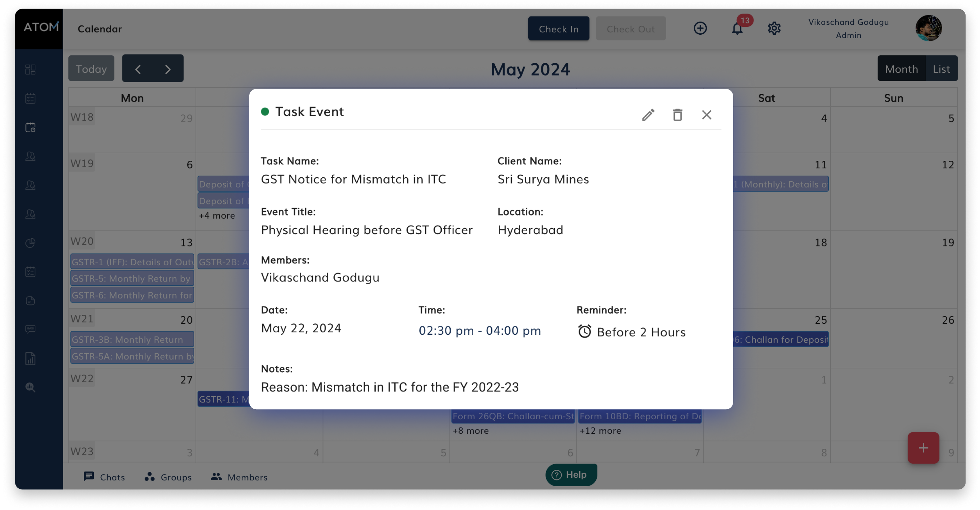This screenshot has width=980, height=510.
Task: Switch to Month view
Action: (x=901, y=69)
